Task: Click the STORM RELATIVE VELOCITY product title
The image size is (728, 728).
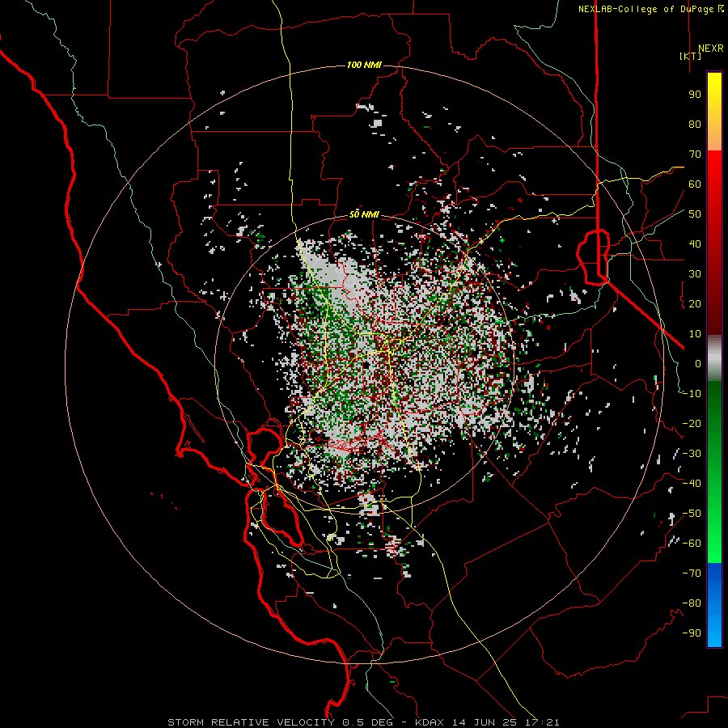Action: [x=252, y=722]
